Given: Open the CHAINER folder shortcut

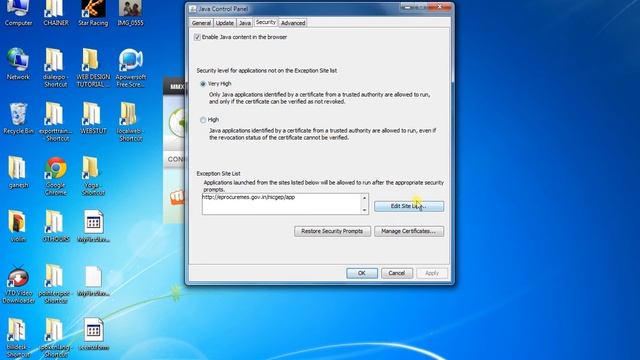Looking at the screenshot, I should pyautogui.click(x=56, y=13).
